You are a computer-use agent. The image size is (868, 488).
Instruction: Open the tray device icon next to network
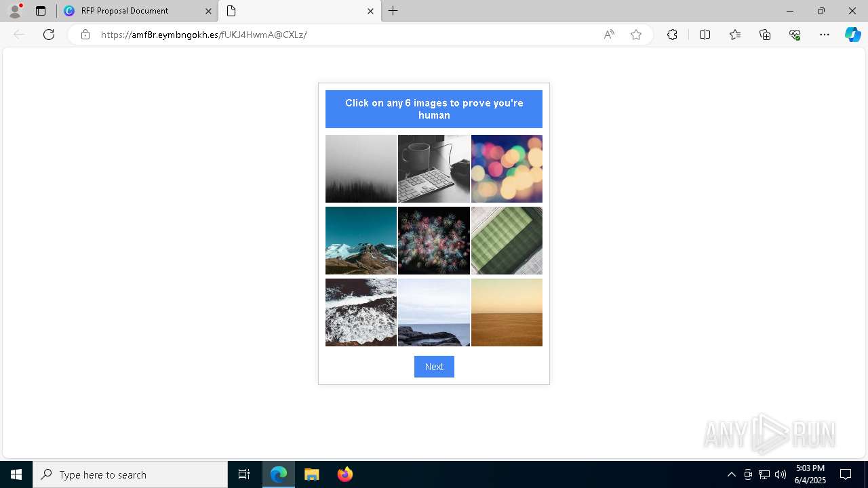click(x=748, y=474)
